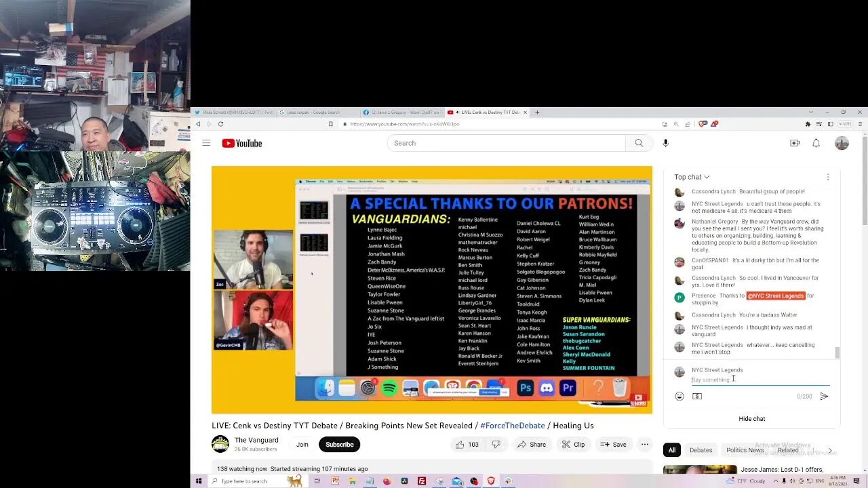868x488 pixels.
Task: Open the #ForceTheDebate hashtag link
Action: (x=513, y=426)
